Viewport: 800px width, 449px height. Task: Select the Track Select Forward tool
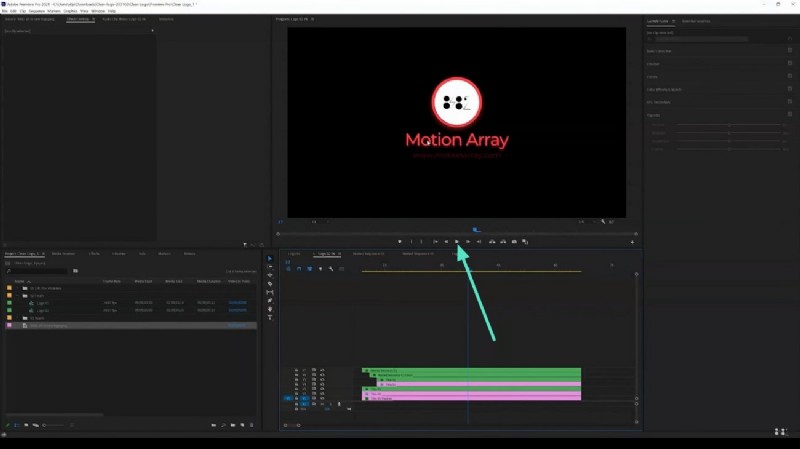coord(270,267)
